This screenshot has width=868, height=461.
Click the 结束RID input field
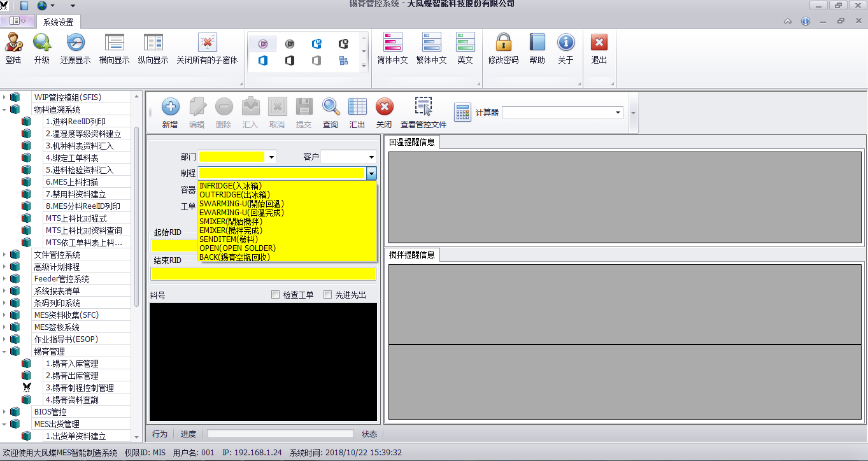coord(263,274)
